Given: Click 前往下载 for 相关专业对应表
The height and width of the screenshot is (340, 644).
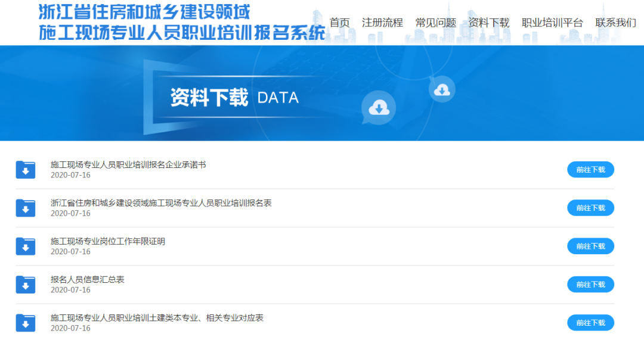Looking at the screenshot, I should [x=590, y=323].
